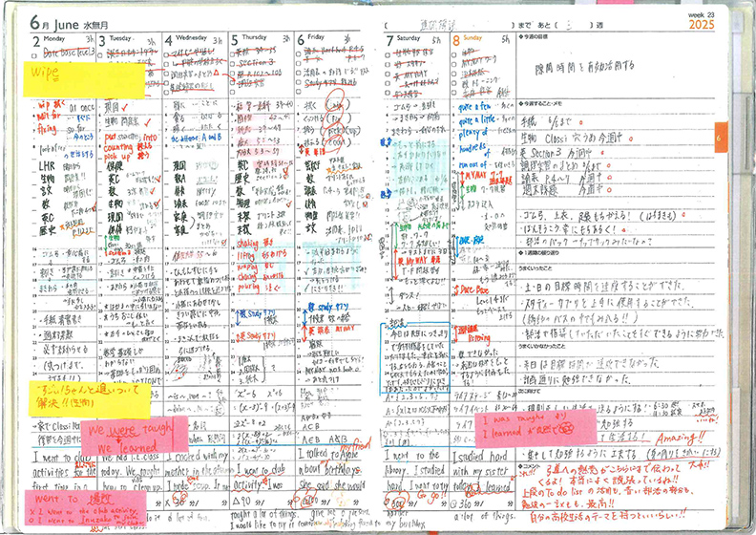
Task: Select the pink 'I was taught' sticky note
Action: [x=535, y=425]
